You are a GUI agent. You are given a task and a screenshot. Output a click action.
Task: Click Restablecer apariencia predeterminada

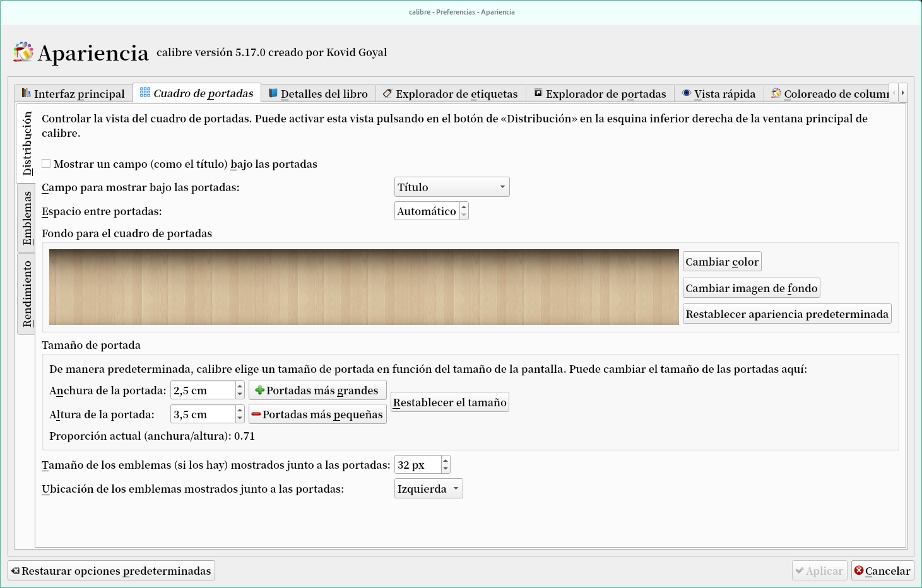787,314
